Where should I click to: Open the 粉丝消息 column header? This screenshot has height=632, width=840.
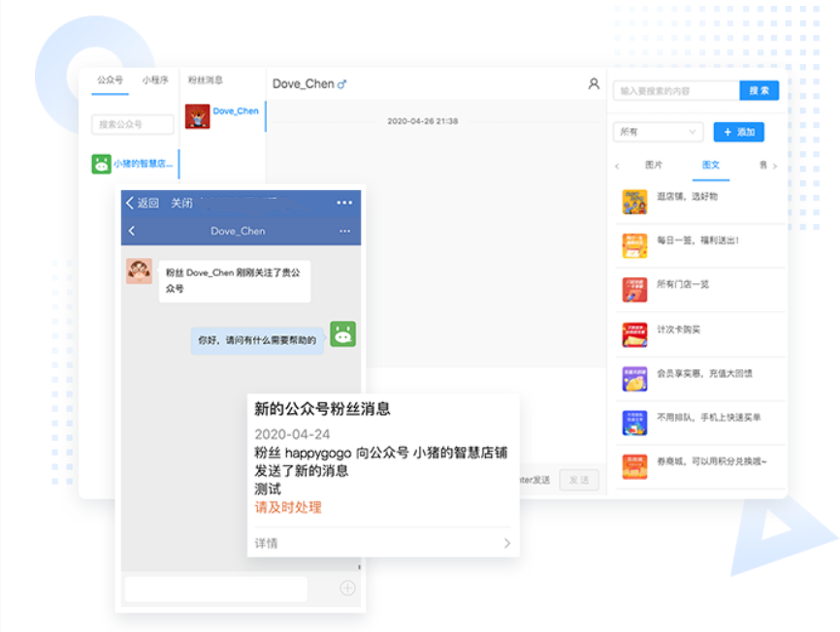(x=206, y=80)
